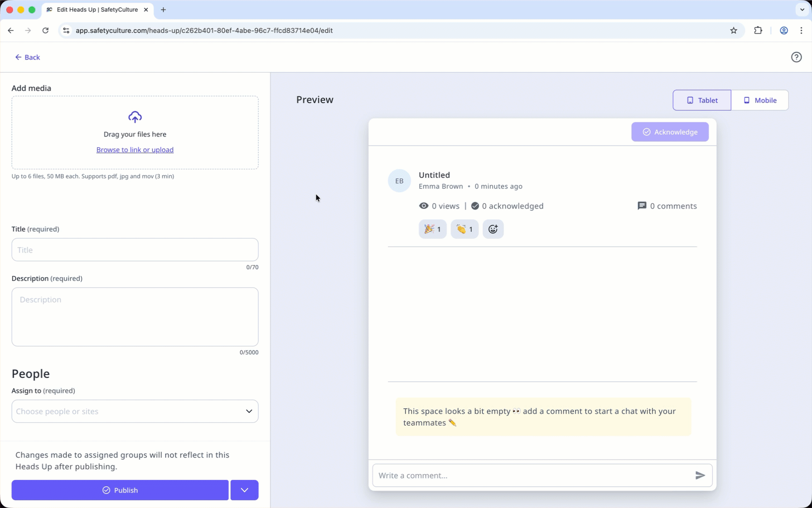This screenshot has width=812, height=508.
Task: Focus the Title input field
Action: coord(135,250)
